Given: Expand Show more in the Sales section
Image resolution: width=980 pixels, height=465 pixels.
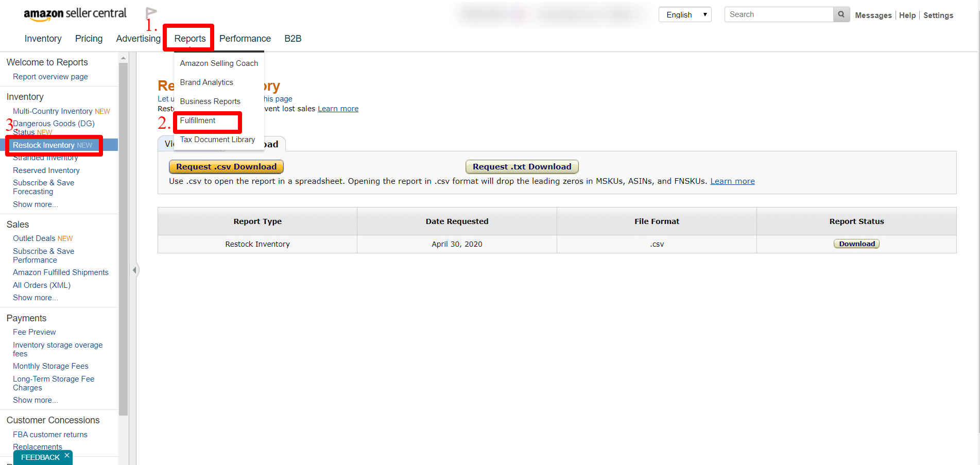Looking at the screenshot, I should [x=35, y=297].
